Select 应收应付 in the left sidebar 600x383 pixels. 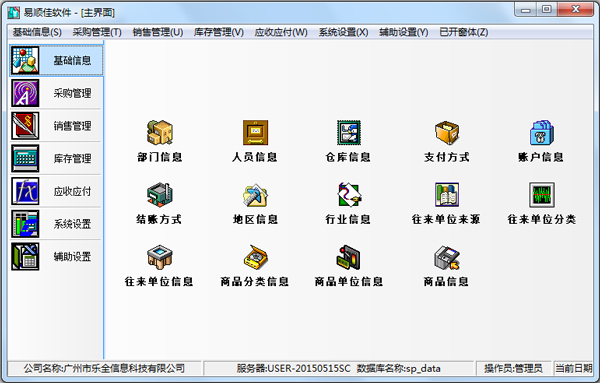[56, 191]
